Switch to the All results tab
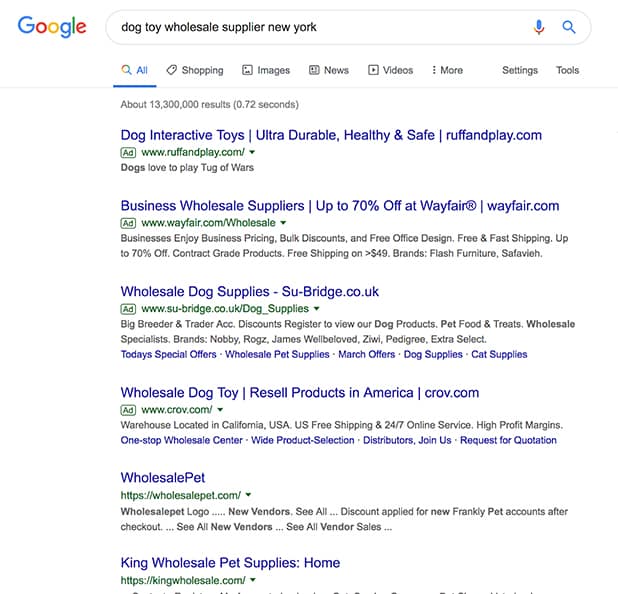The height and width of the screenshot is (594, 618). click(134, 70)
